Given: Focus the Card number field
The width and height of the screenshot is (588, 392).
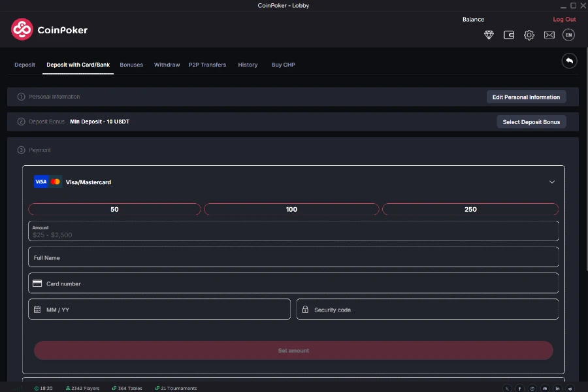Looking at the screenshot, I should click(x=293, y=284).
